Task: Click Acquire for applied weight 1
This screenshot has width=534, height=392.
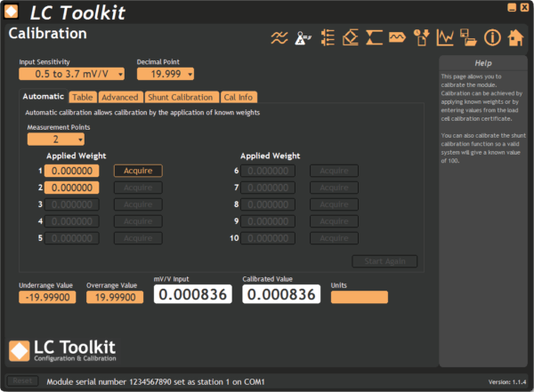Action: (x=138, y=171)
